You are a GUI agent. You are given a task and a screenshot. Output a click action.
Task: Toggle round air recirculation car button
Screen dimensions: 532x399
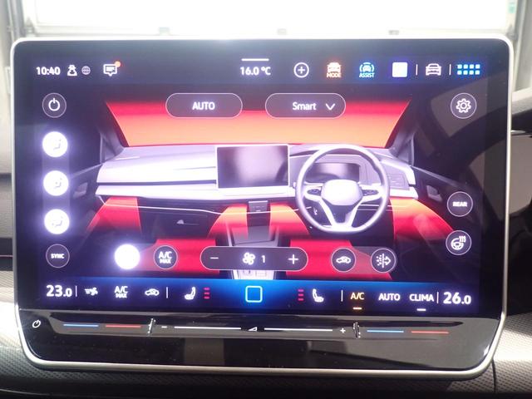[343, 260]
